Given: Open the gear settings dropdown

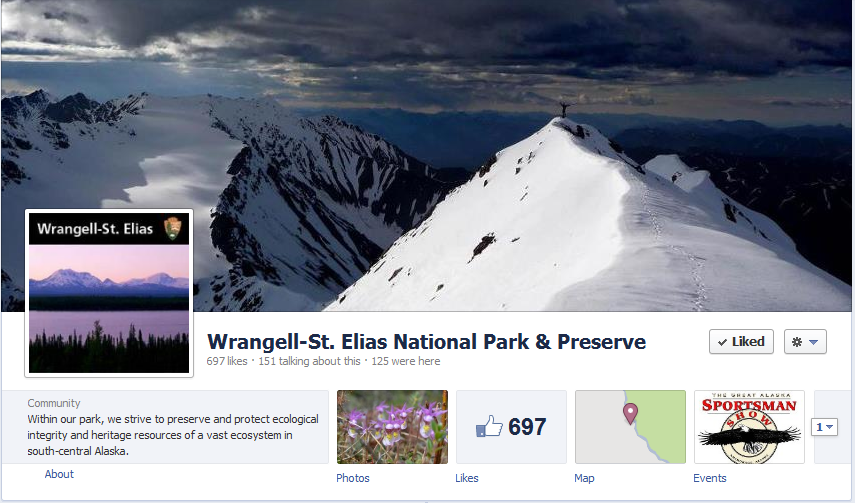Looking at the screenshot, I should click(805, 342).
